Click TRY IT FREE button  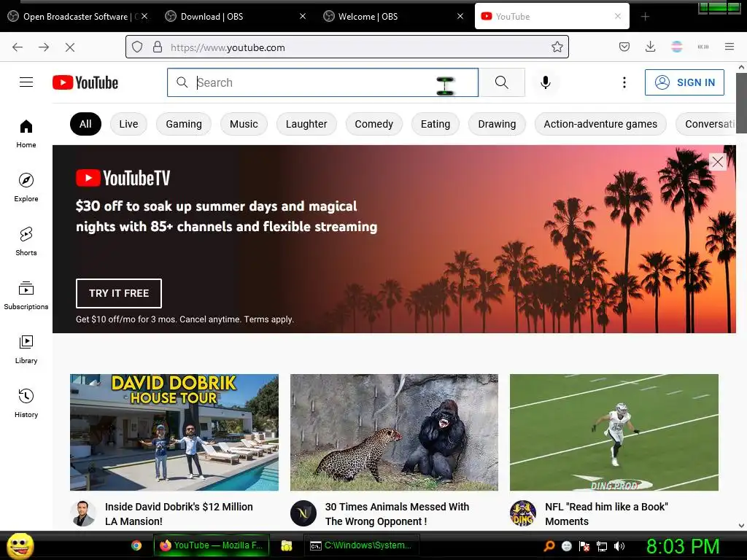(x=119, y=293)
